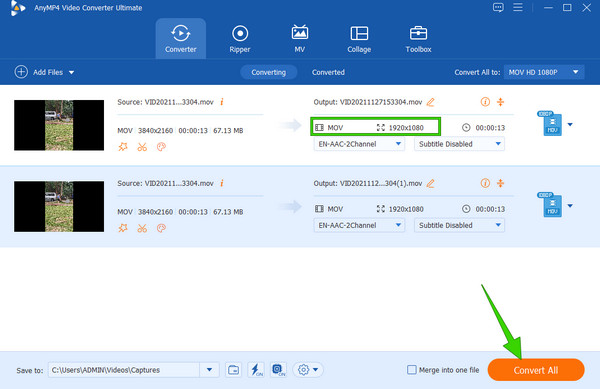Screen dimensions: 600x389
Task: Open the MV tab
Action: 300,39
